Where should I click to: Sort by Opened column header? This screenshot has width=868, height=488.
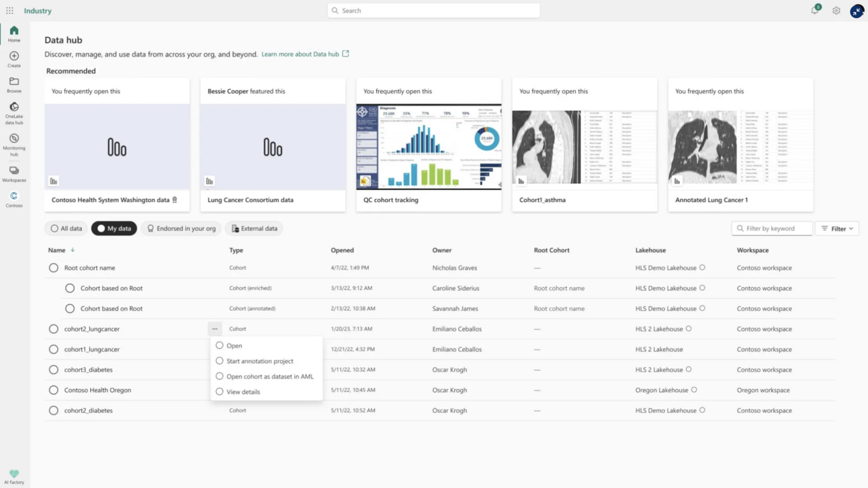click(x=342, y=250)
